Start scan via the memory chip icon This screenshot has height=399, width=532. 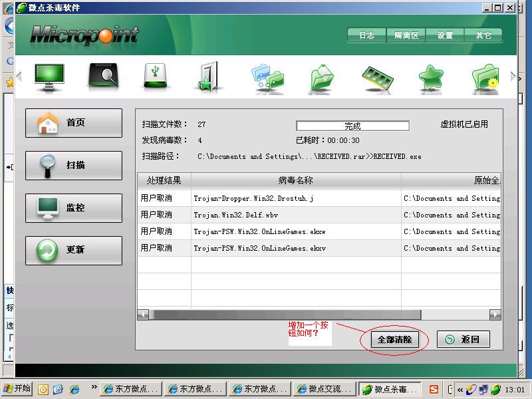point(377,78)
